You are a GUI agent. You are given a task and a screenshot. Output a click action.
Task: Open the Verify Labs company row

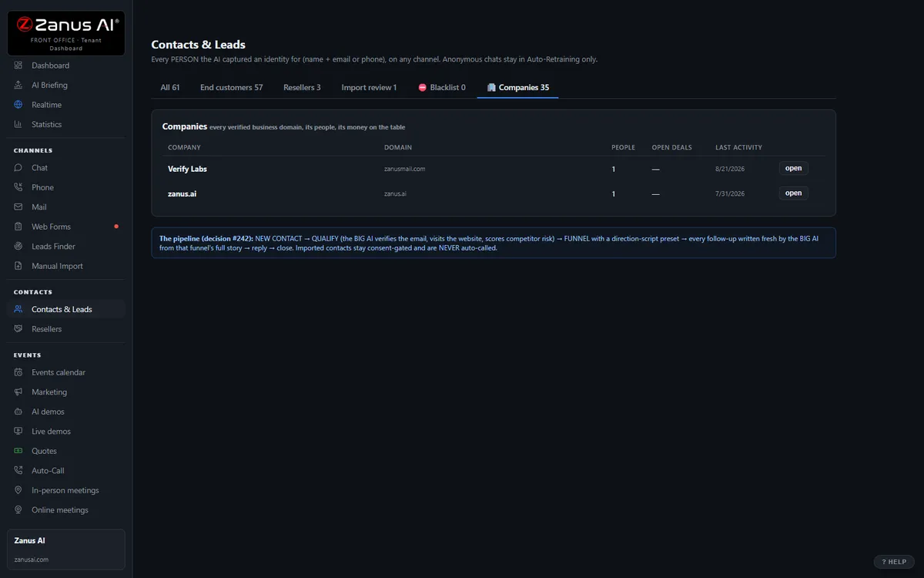pos(793,168)
